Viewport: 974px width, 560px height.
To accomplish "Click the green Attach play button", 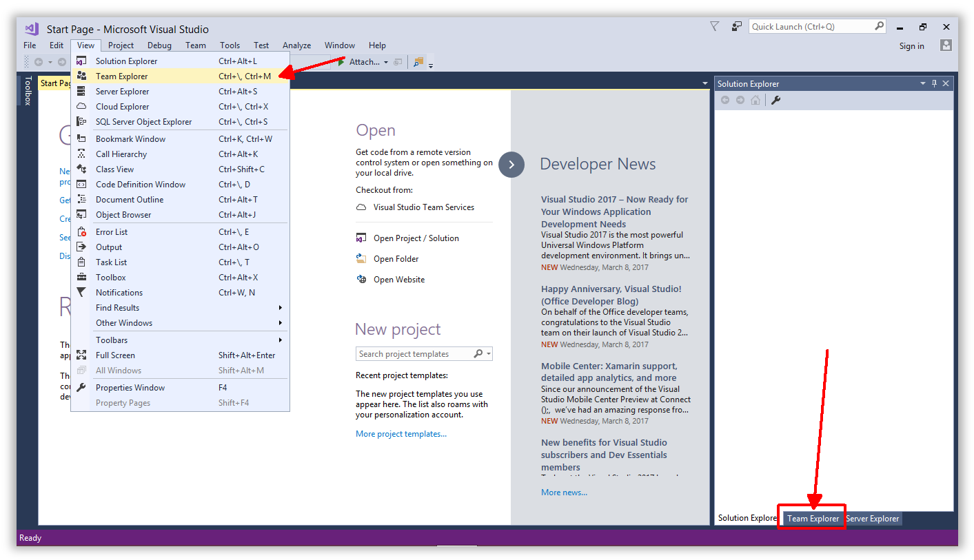I will point(341,62).
